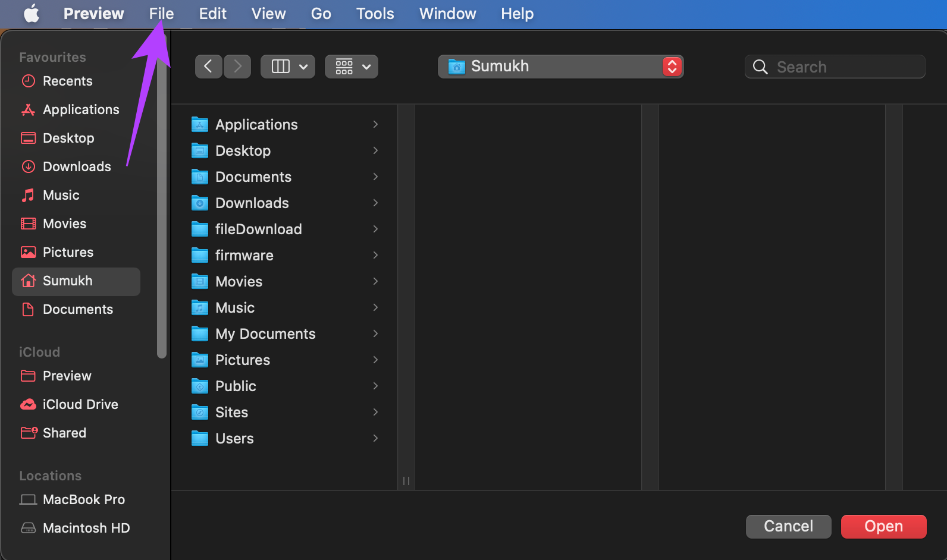Open the Tools menu
This screenshot has width=947, height=560.
[375, 14]
